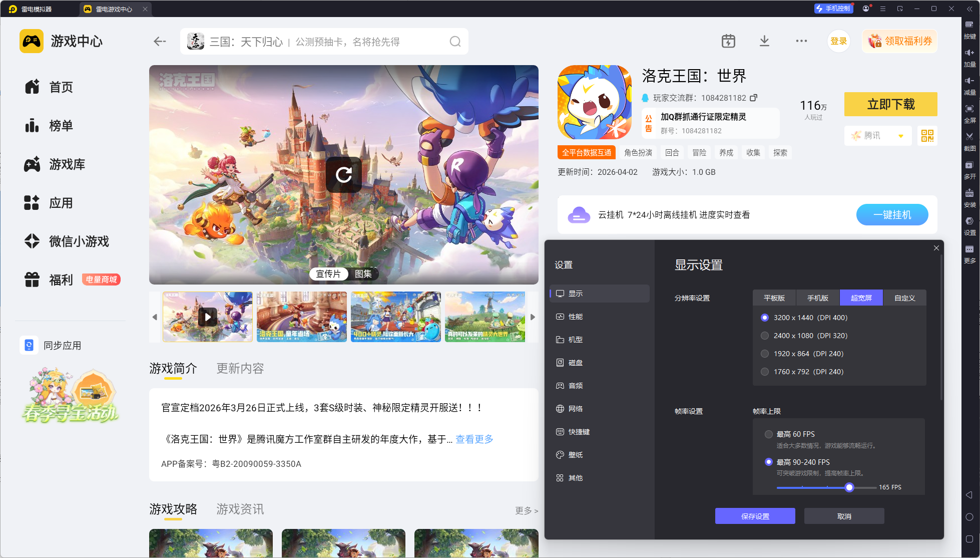The height and width of the screenshot is (558, 980).
Task: Expand the 腾讯 channel dropdown
Action: (900, 136)
